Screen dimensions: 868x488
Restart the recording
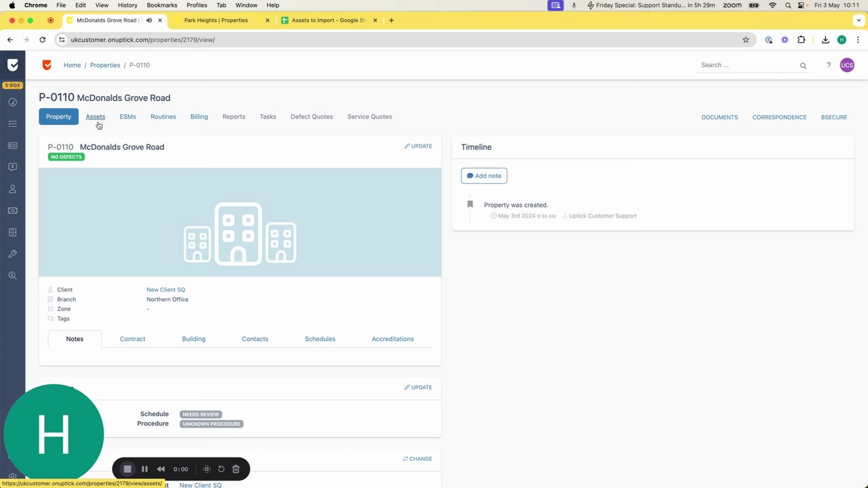221,469
